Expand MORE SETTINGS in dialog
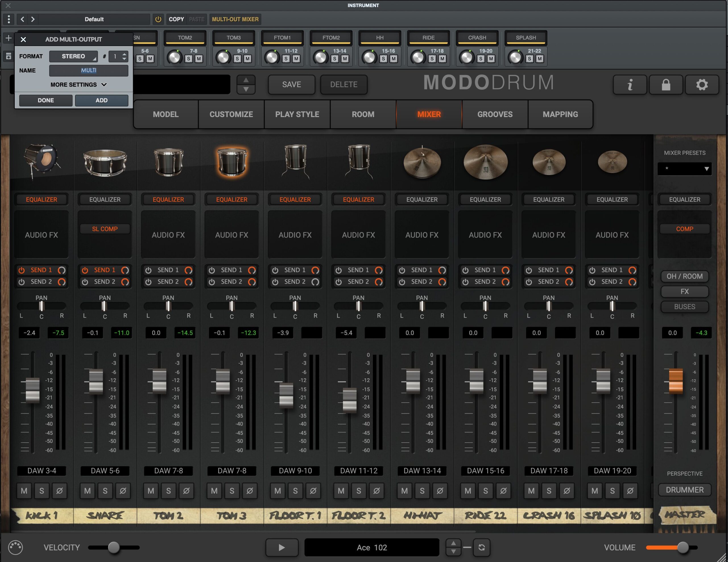This screenshot has height=562, width=728. (x=78, y=85)
